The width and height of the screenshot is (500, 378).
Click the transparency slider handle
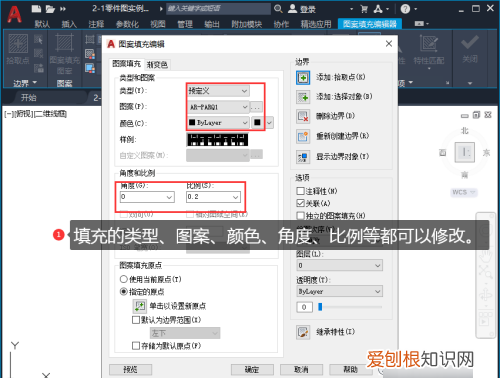(x=320, y=307)
